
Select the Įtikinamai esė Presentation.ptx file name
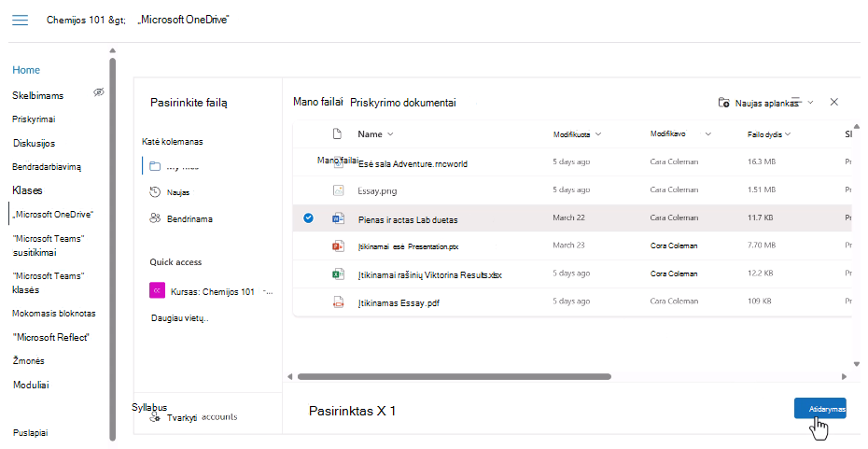pyautogui.click(x=408, y=247)
